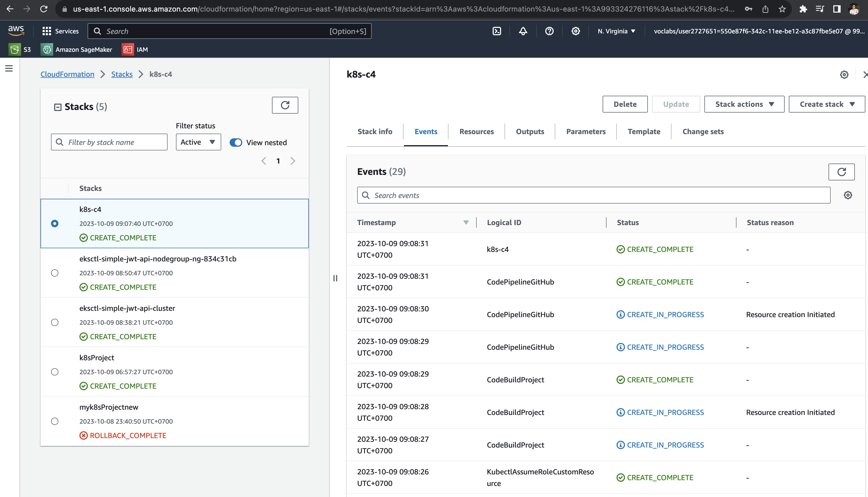Image resolution: width=868 pixels, height=497 pixels.
Task: Open the Filter status Active dropdown
Action: click(x=198, y=142)
